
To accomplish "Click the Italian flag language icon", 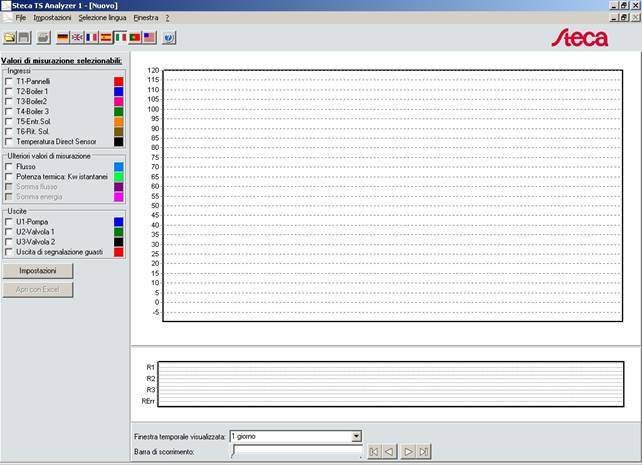I will [120, 38].
